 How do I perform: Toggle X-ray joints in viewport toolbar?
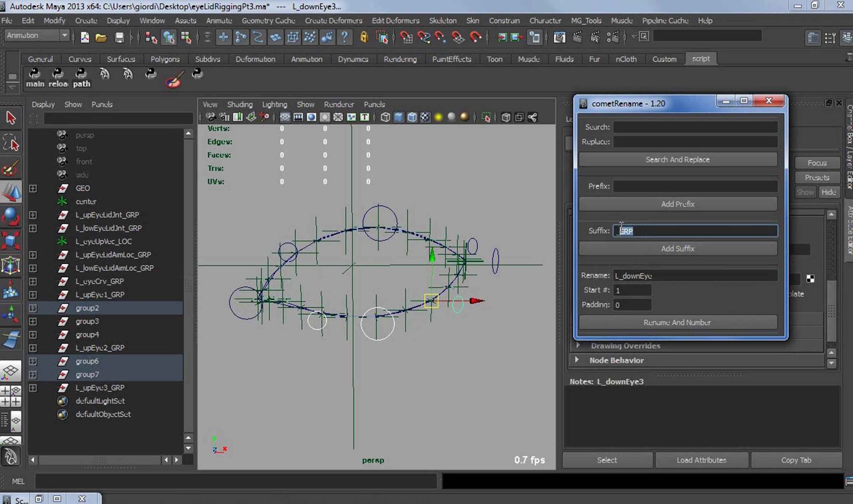pos(532,117)
